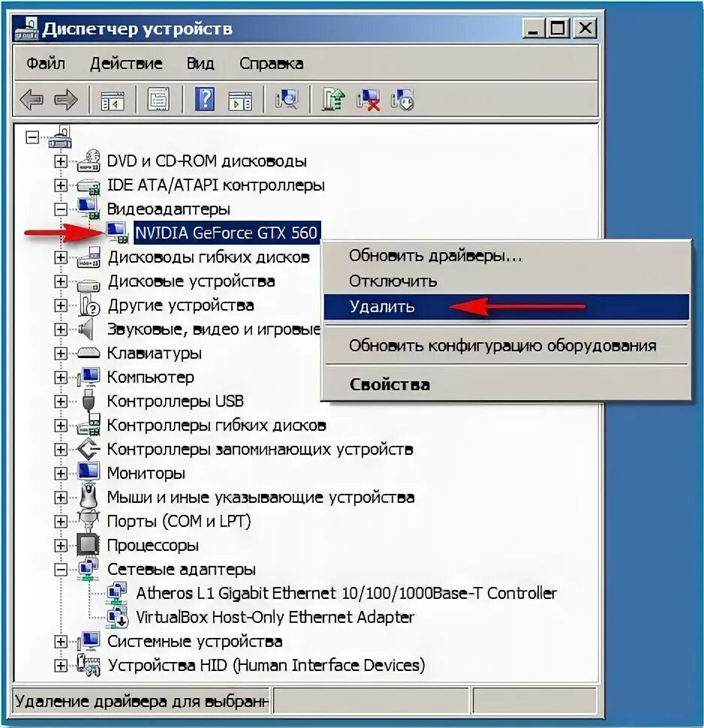Expand the Клавиатуры branch
The width and height of the screenshot is (704, 728).
click(x=60, y=353)
